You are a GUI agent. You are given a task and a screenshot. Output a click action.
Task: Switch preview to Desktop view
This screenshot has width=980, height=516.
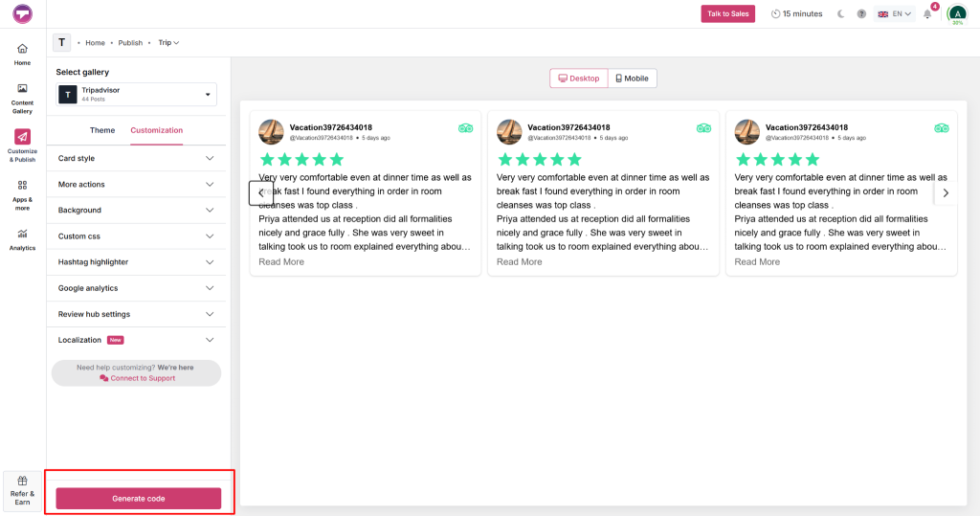click(579, 79)
